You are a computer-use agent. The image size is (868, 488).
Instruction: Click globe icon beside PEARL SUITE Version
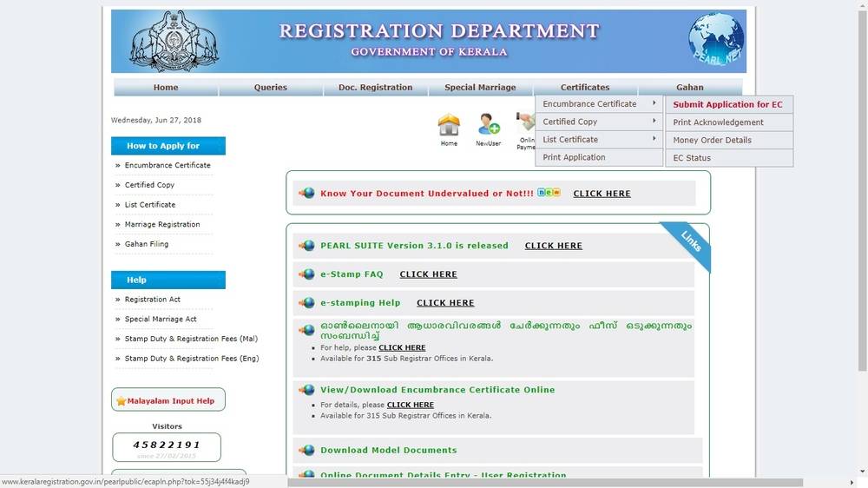pos(306,246)
